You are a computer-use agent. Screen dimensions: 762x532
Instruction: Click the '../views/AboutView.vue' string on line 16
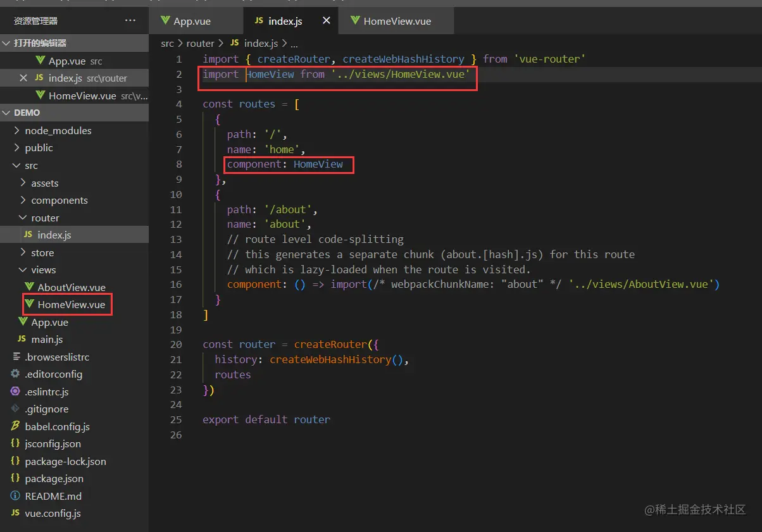[641, 284]
